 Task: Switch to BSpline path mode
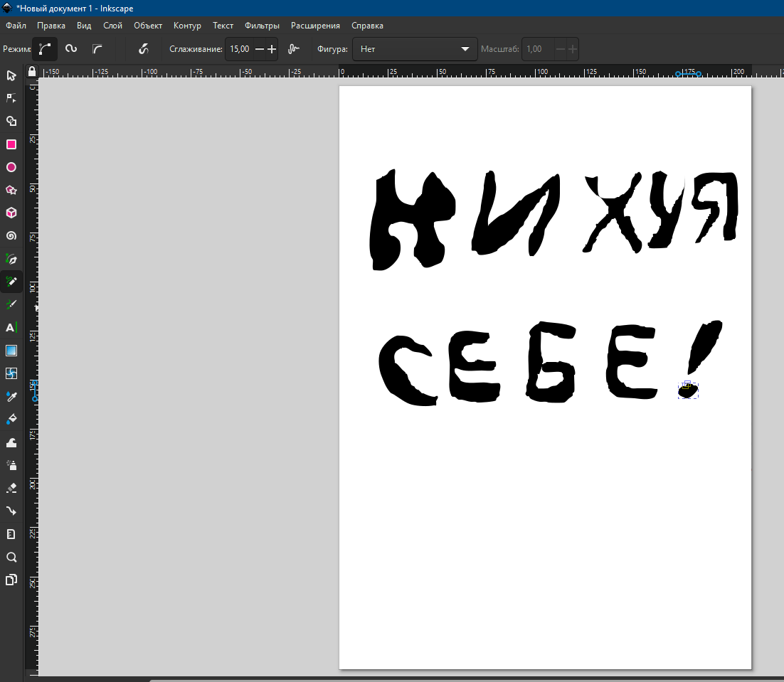coord(97,49)
